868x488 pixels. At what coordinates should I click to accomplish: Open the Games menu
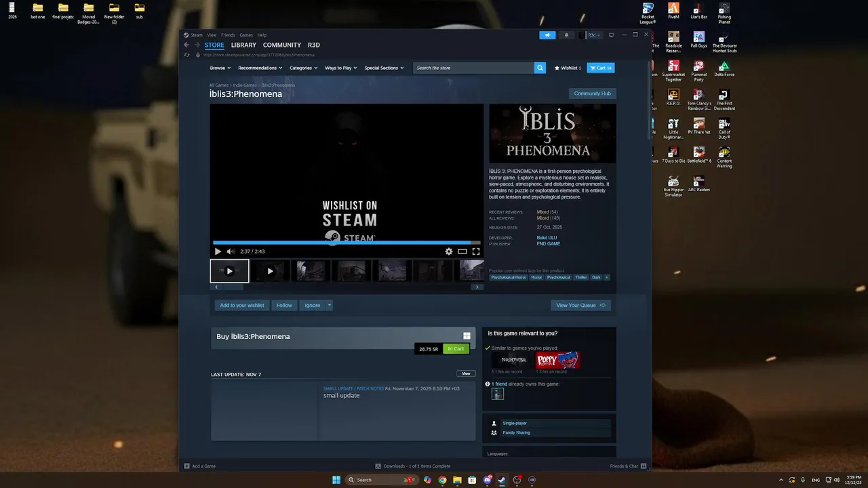245,35
